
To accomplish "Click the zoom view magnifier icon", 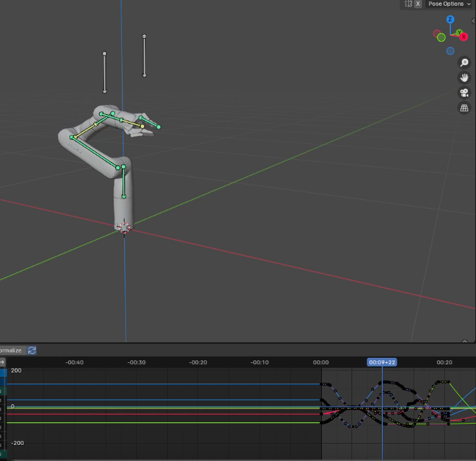I will 464,63.
